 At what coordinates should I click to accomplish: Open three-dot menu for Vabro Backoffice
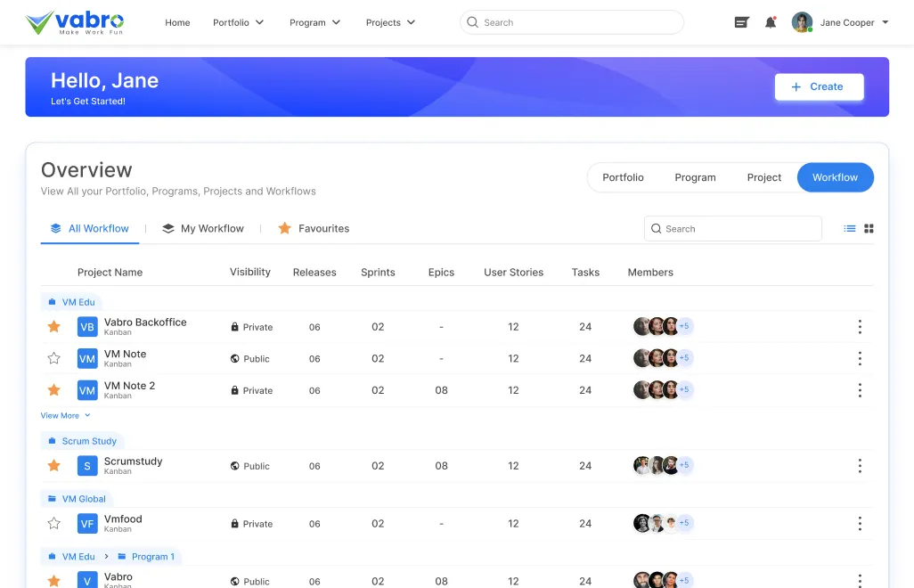click(x=860, y=327)
